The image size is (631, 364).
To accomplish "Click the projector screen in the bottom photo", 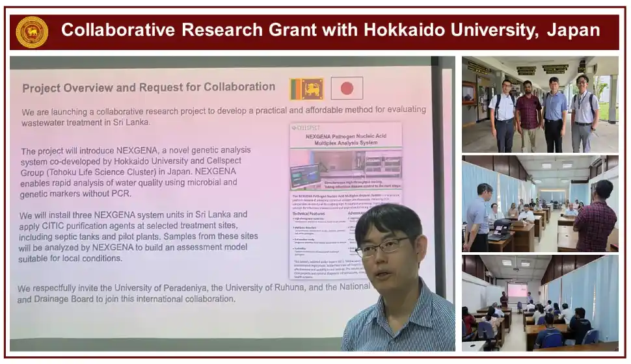I will point(517,291).
